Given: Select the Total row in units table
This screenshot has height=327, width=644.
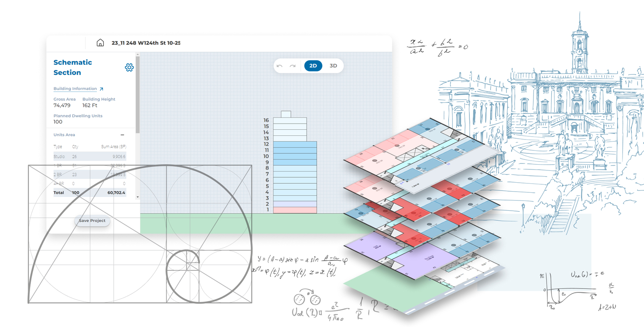Looking at the screenshot, I should click(90, 193).
